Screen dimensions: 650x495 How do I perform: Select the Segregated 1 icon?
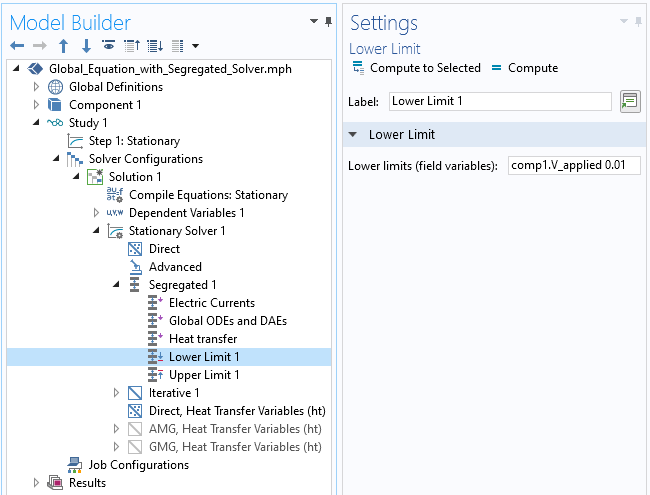134,285
